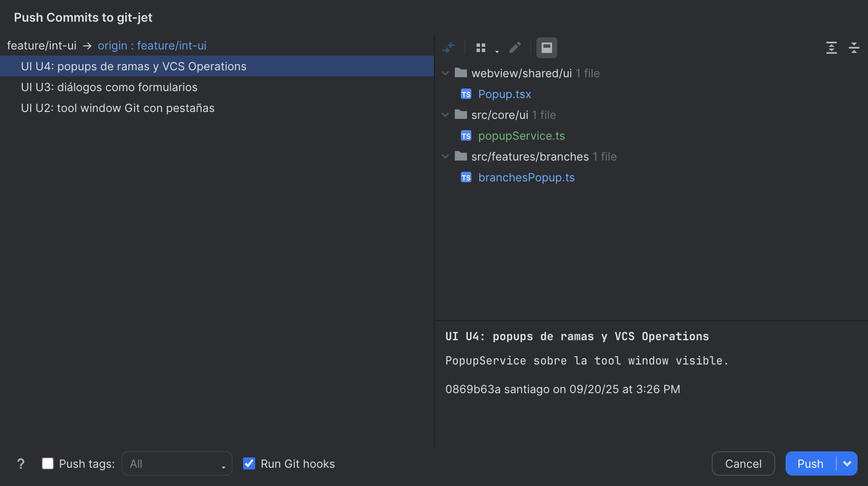Click the origin remote link
The image size is (868, 486).
tap(112, 46)
